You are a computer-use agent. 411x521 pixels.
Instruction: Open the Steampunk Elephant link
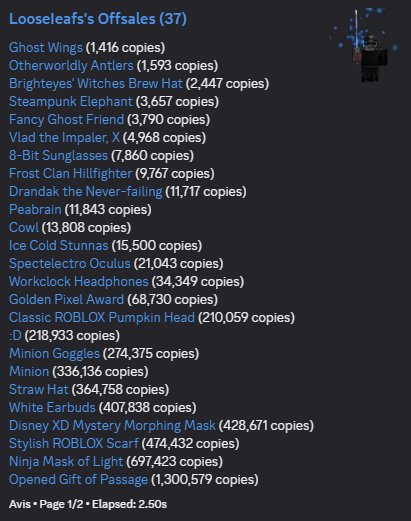coord(71,102)
